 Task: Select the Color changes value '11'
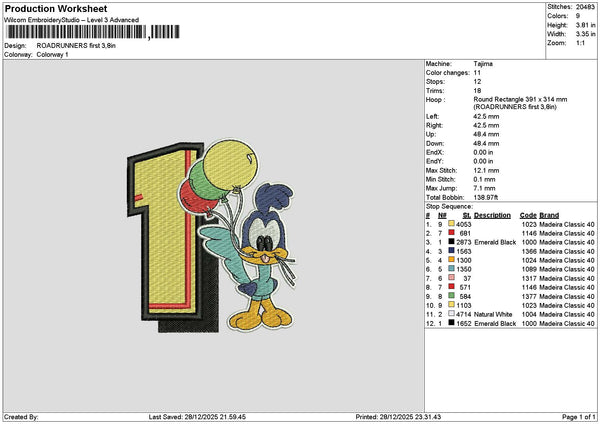coord(477,73)
